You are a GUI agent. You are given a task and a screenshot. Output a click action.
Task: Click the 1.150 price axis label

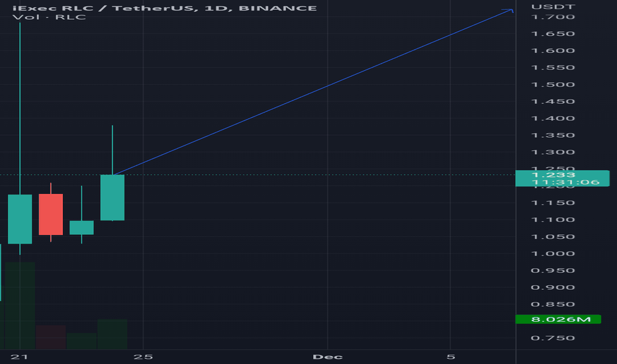click(x=553, y=203)
